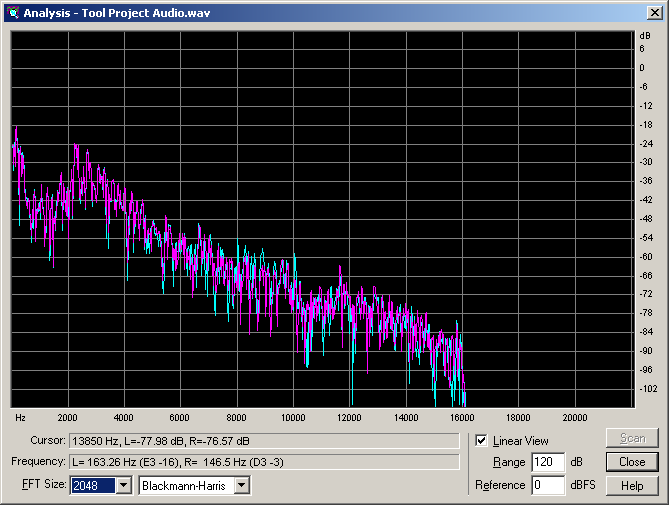Viewport: 669px width, 505px height.
Task: Click the -60 label on dB scale
Action: [645, 256]
